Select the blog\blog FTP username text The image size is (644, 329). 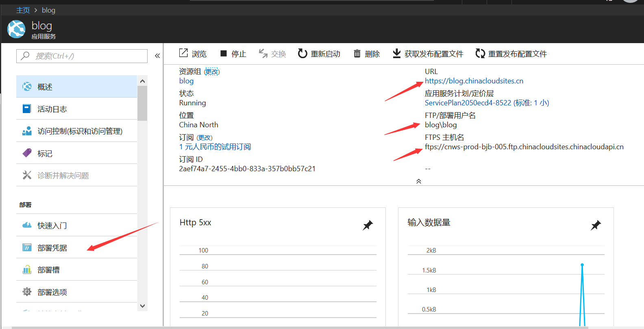tap(441, 125)
